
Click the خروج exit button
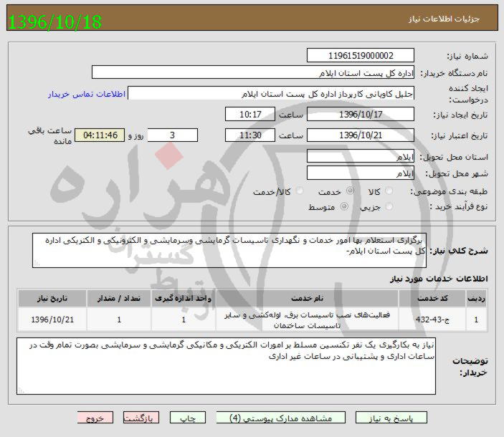click(95, 418)
